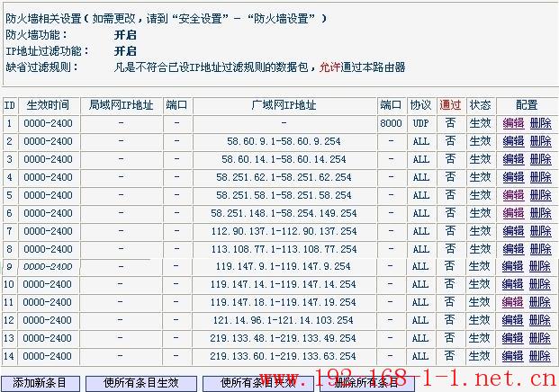
Task: Click the 局域网IP地址 column header
Action: (x=122, y=105)
